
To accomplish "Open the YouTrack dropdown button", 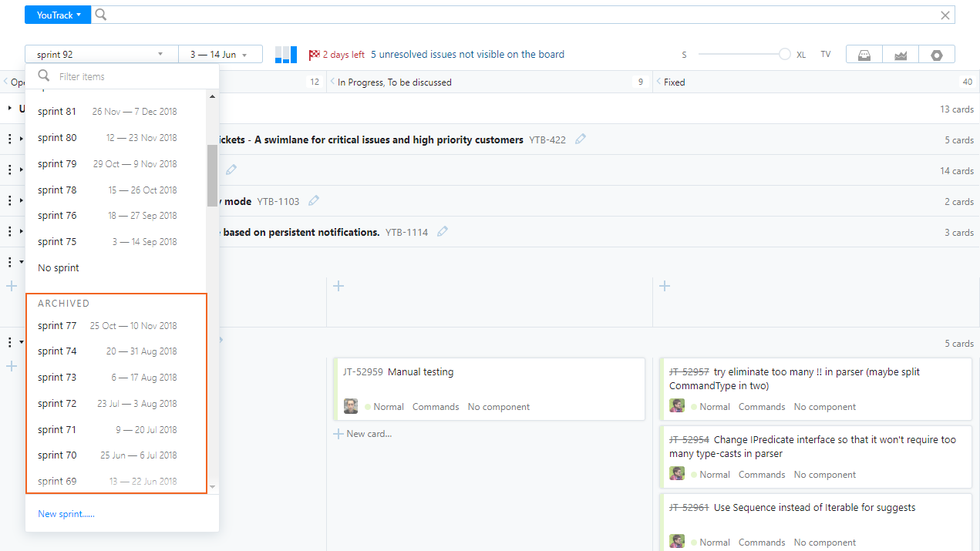I will click(x=58, y=15).
